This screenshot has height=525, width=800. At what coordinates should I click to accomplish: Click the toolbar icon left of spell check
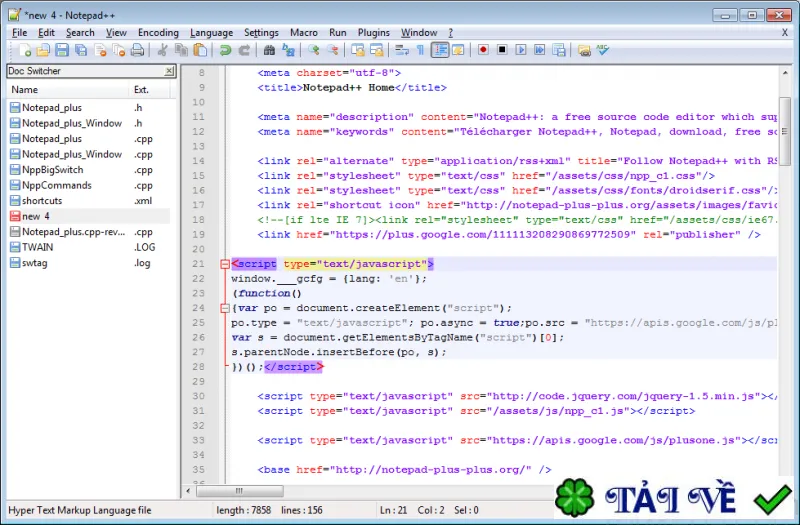click(584, 50)
